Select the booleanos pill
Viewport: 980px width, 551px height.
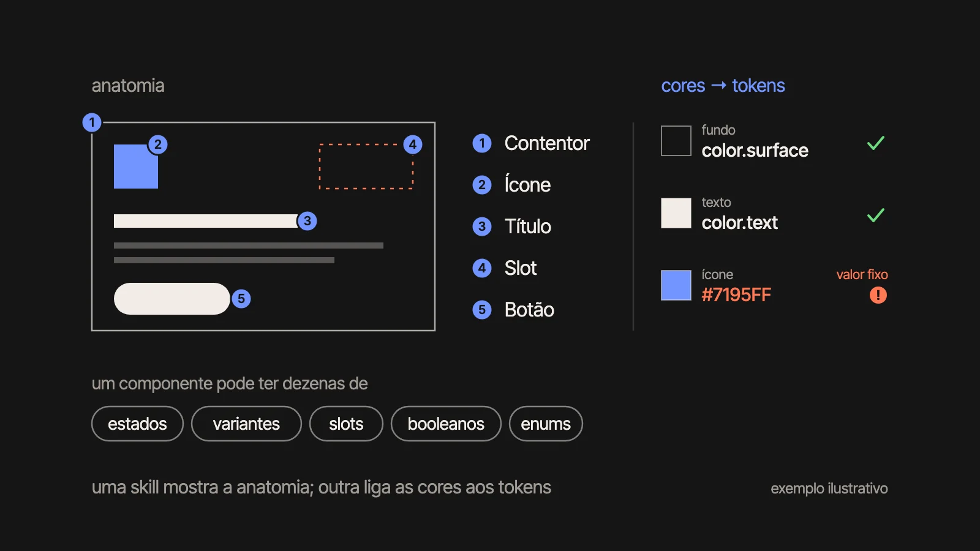(x=446, y=424)
